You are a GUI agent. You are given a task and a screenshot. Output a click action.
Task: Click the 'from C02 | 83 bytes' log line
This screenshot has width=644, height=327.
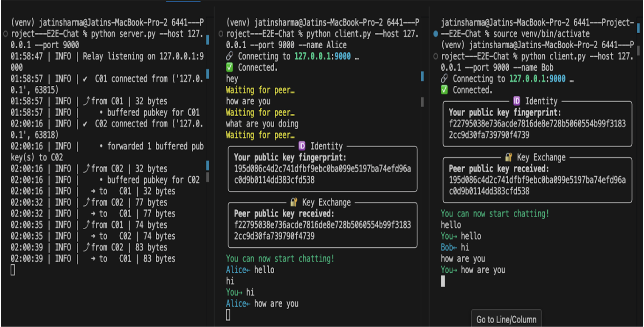coord(89,247)
